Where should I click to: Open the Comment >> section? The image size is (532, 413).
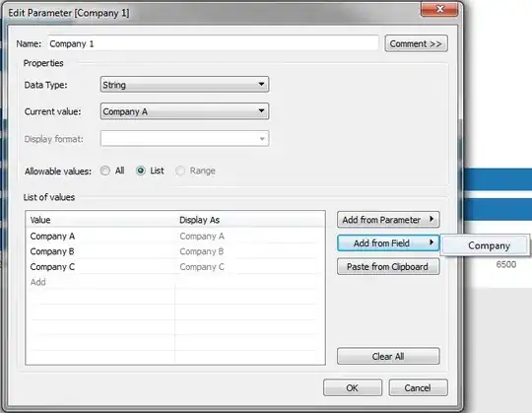click(x=416, y=43)
